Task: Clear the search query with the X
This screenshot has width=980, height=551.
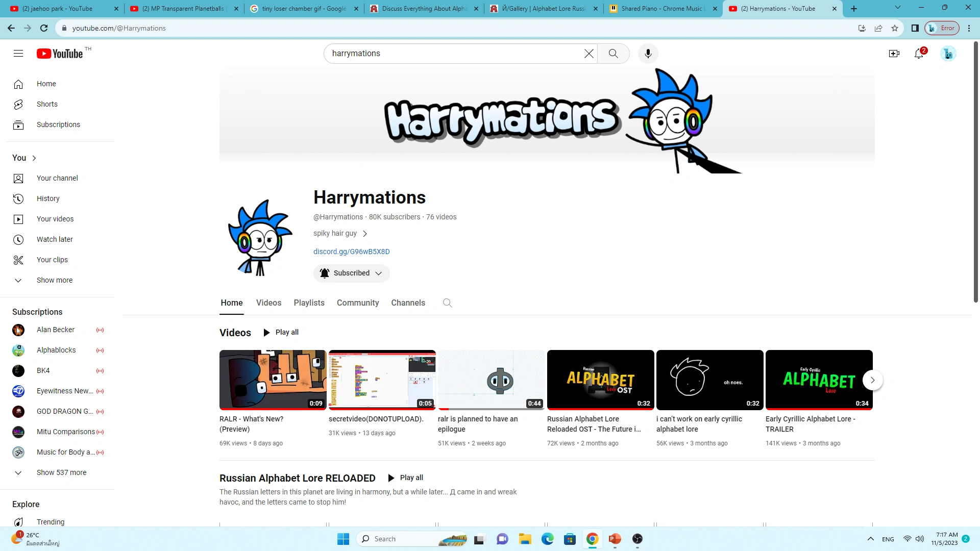Action: click(x=589, y=53)
